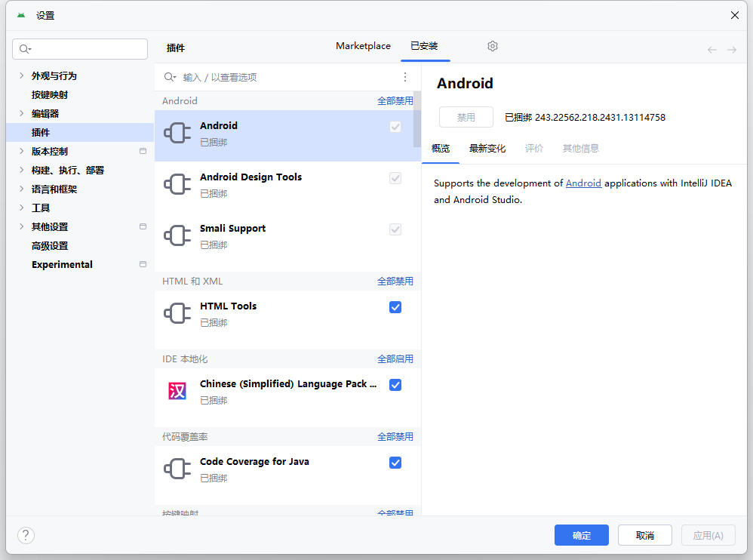Open the 概览 tab
This screenshot has height=560, width=753.
441,149
